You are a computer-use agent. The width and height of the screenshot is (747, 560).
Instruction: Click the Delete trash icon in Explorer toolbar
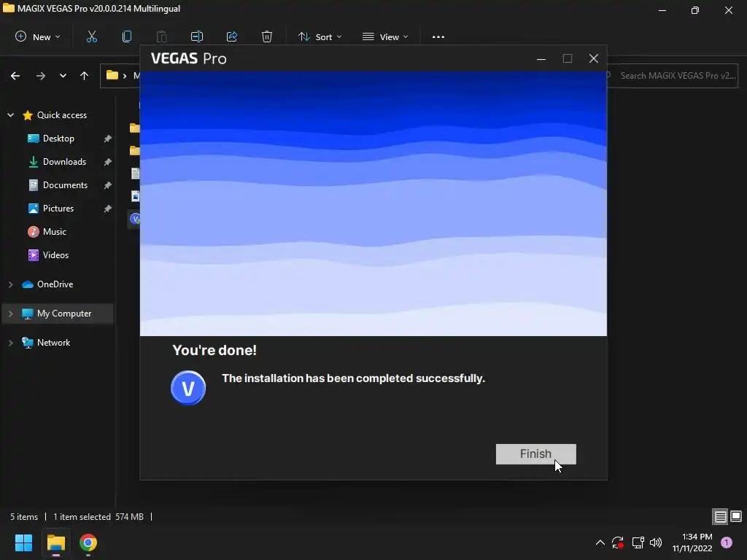point(267,36)
